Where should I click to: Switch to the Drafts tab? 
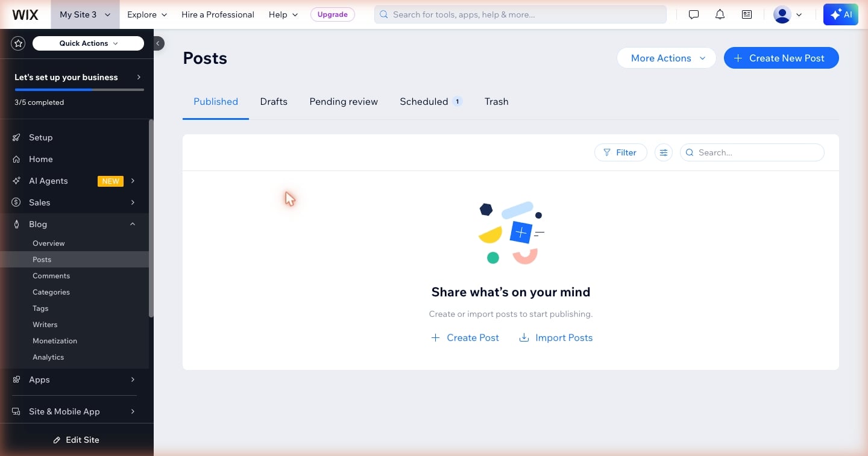[274, 102]
